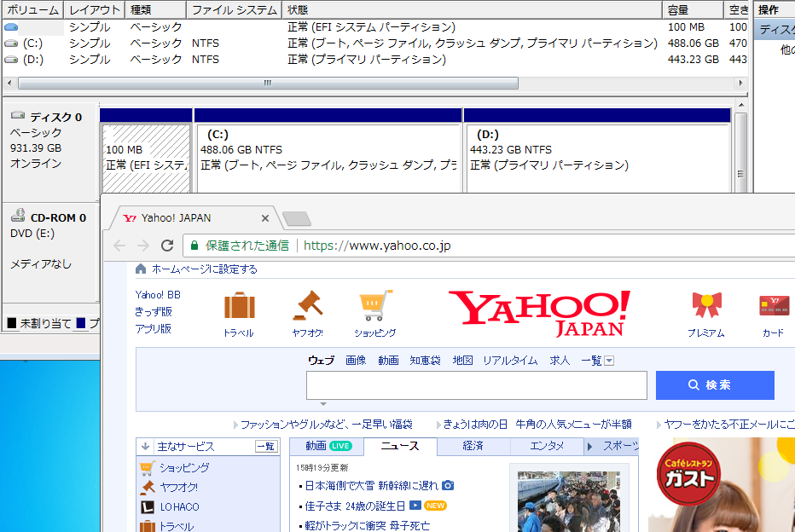Click the EFI system partition volume icon
Viewport: 795px width, 532px height.
click(x=11, y=26)
